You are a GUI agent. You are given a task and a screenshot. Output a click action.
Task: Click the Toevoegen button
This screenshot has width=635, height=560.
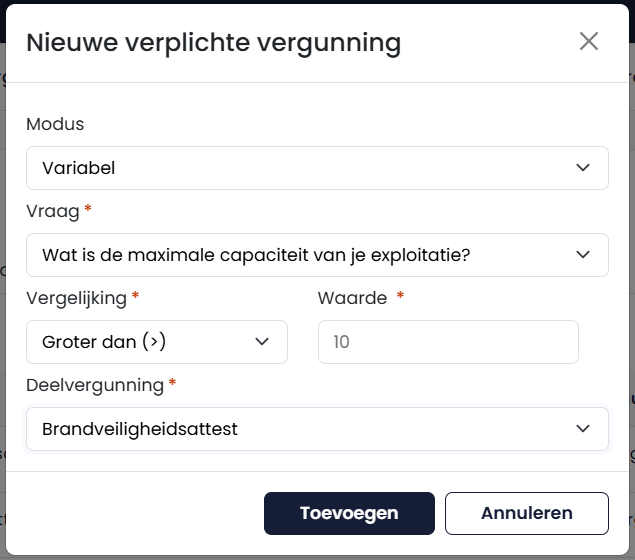349,513
